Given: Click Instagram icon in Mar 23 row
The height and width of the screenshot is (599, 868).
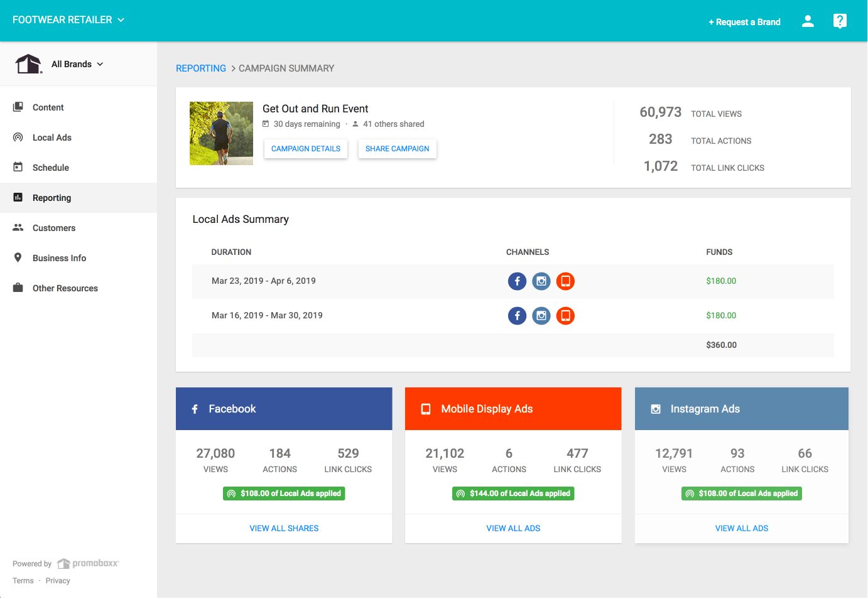Looking at the screenshot, I should click(x=541, y=281).
